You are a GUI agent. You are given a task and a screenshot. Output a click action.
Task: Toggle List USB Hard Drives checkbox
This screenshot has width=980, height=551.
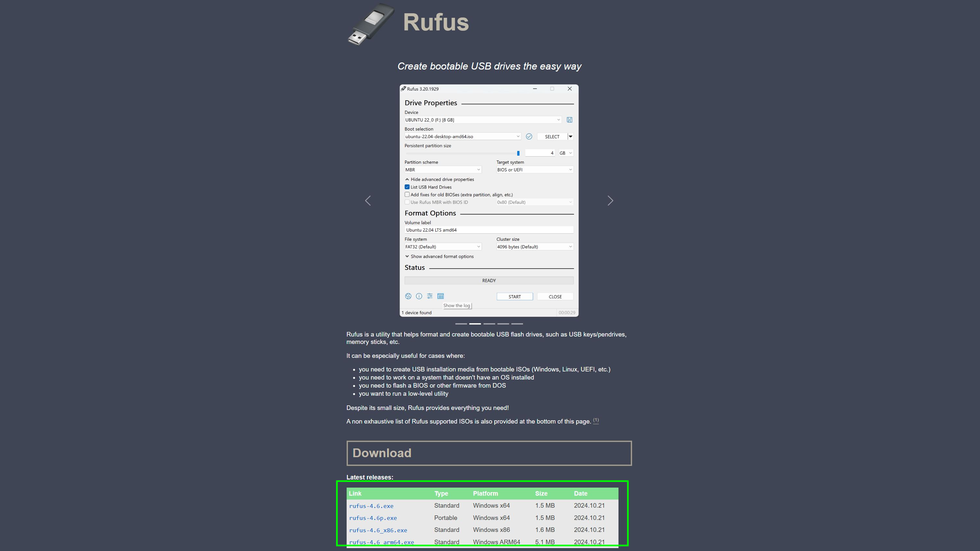click(407, 187)
